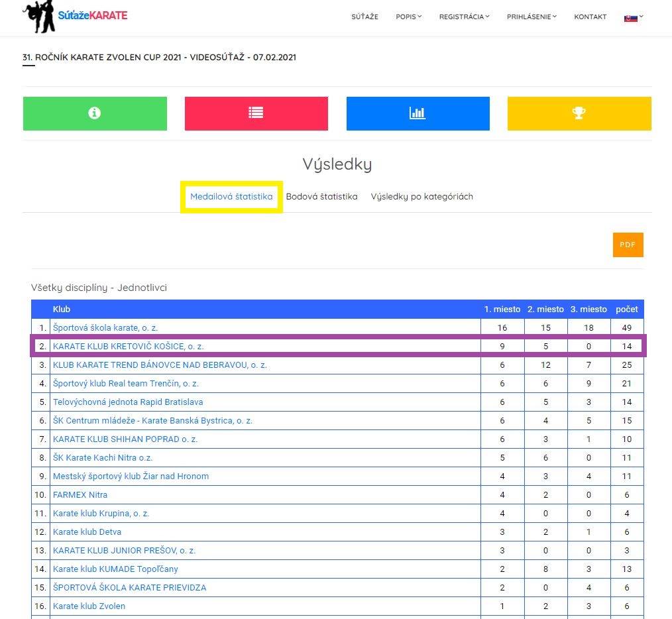
Task: Open ŠK Centrum mládeže Banská Bystrica link
Action: (152, 421)
